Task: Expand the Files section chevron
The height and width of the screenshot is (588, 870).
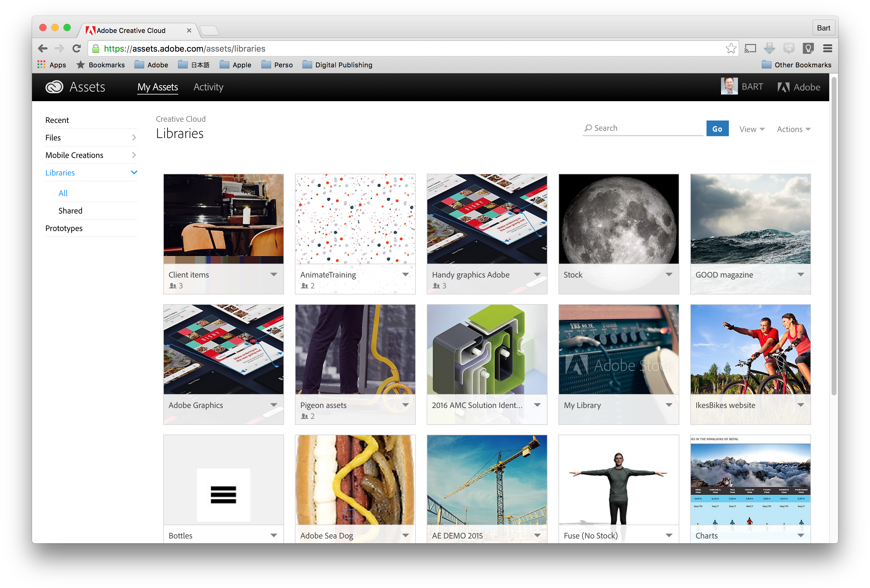Action: [x=134, y=137]
